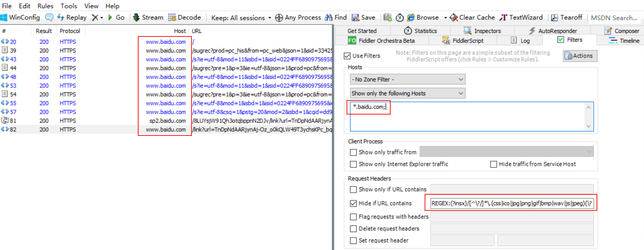Open WinConfig from the toolbar

point(20,17)
